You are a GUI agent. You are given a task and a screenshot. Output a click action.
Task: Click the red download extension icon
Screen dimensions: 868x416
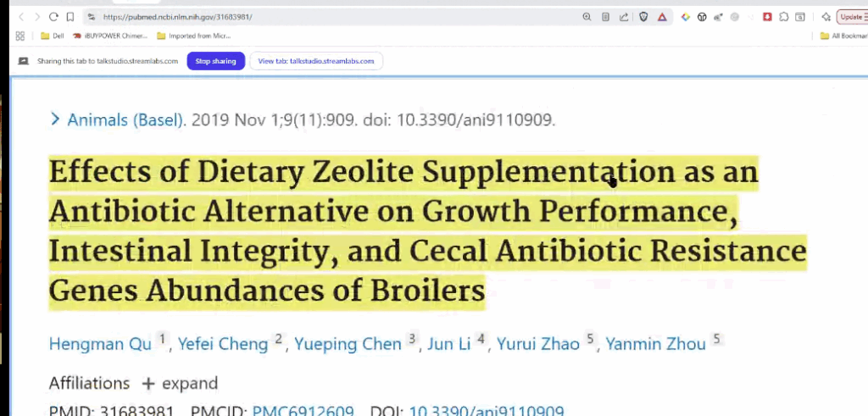767,17
